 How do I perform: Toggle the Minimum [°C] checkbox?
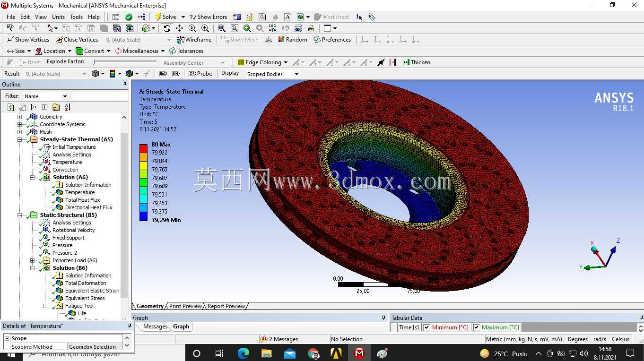click(427, 327)
